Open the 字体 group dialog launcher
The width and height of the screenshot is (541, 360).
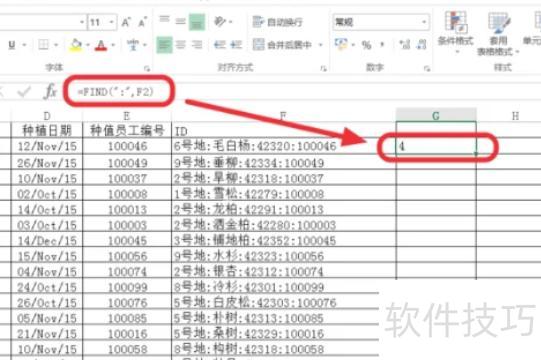(x=147, y=69)
